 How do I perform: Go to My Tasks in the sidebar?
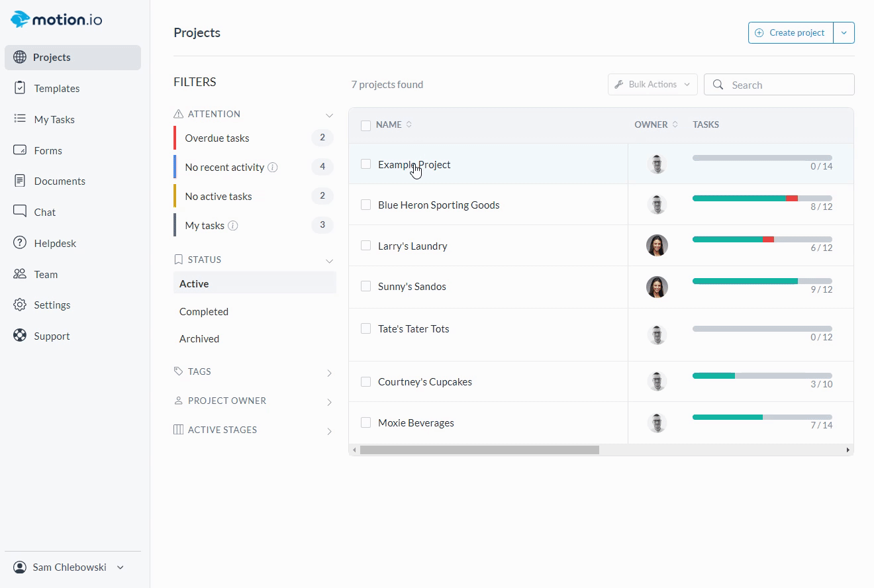pyautogui.click(x=54, y=119)
